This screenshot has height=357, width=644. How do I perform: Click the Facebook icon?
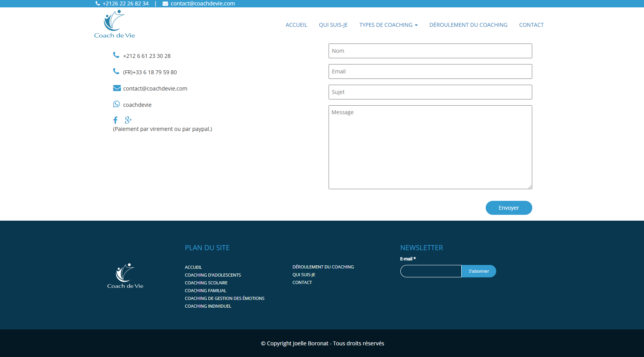tap(115, 120)
